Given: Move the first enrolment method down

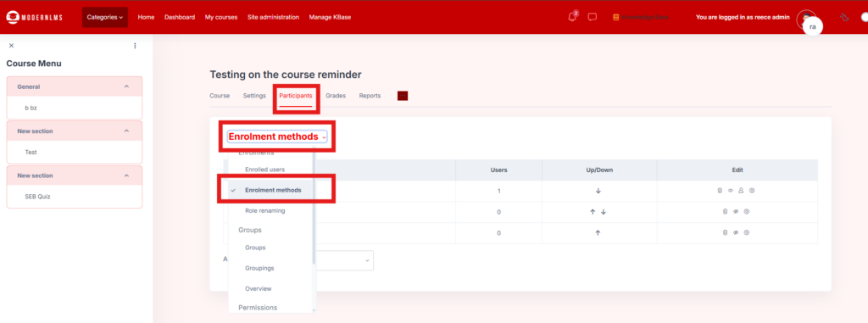Looking at the screenshot, I should [x=598, y=191].
